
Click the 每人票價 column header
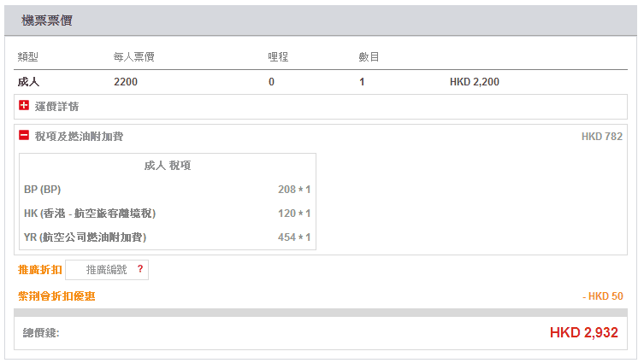pyautogui.click(x=133, y=57)
